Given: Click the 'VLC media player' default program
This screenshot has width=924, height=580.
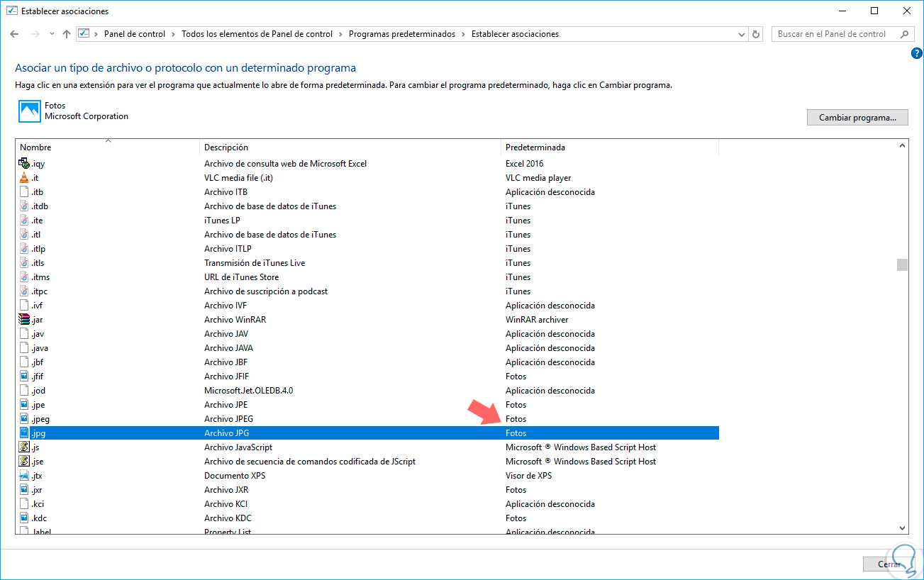Looking at the screenshot, I should (x=538, y=177).
